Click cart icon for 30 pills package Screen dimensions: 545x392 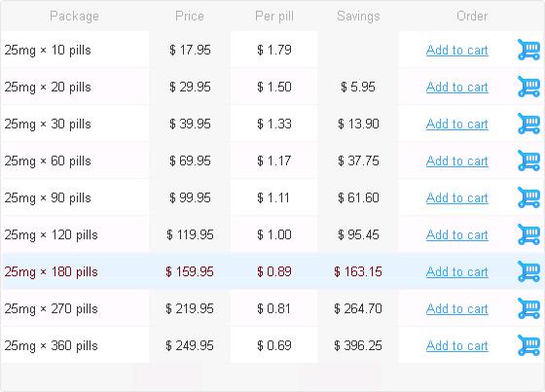tap(528, 124)
